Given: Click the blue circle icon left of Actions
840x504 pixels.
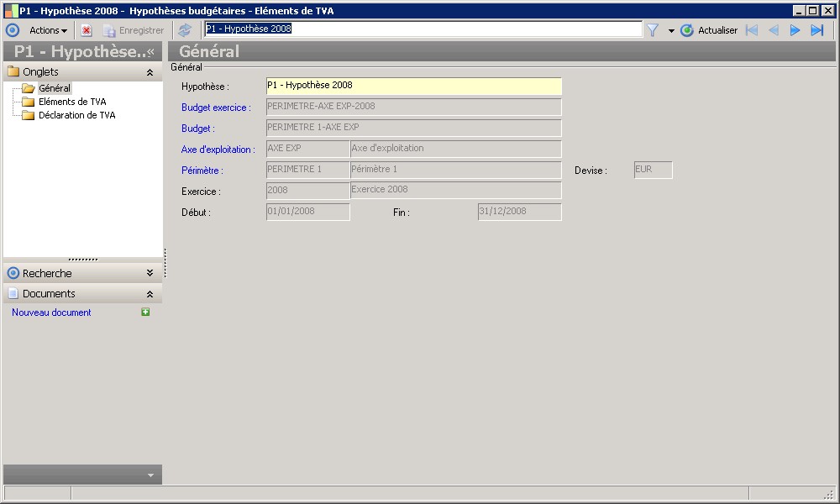Looking at the screenshot, I should (x=13, y=30).
